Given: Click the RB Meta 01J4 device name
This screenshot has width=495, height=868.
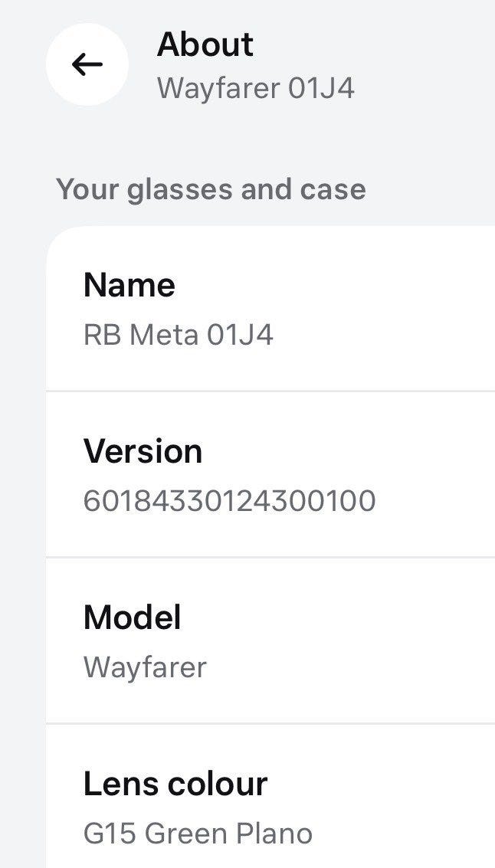Looking at the screenshot, I should point(178,335).
